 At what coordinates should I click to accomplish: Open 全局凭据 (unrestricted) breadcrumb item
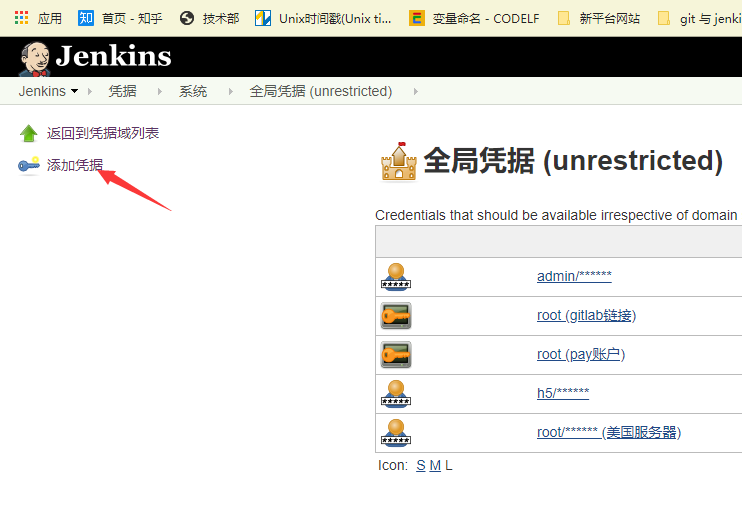click(321, 91)
